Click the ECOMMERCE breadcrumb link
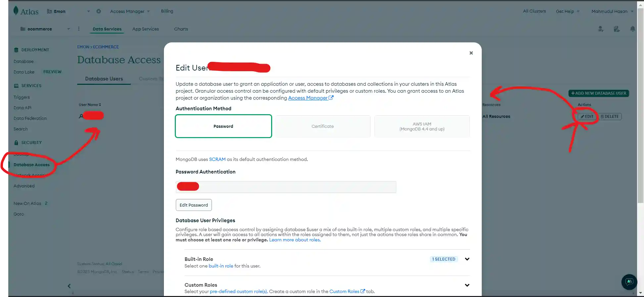Viewport: 644px width, 297px height. click(x=106, y=47)
